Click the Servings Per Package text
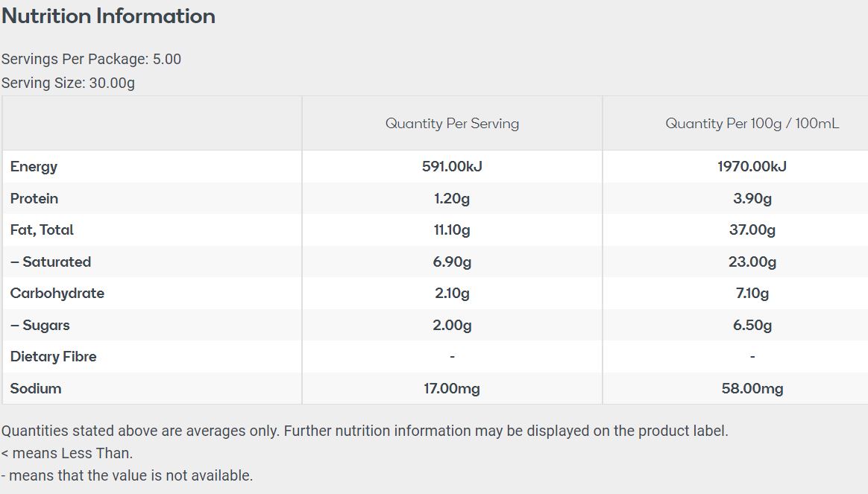 click(91, 60)
